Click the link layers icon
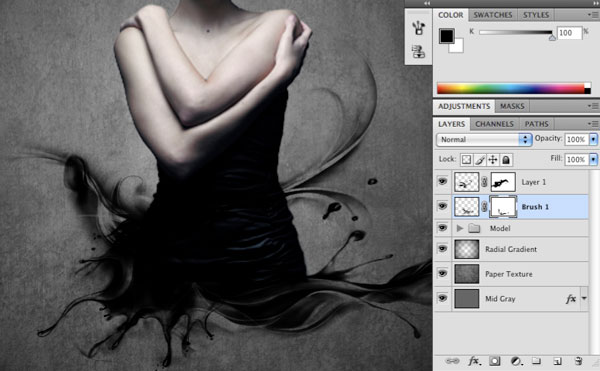This screenshot has height=371, width=600. pos(452,361)
